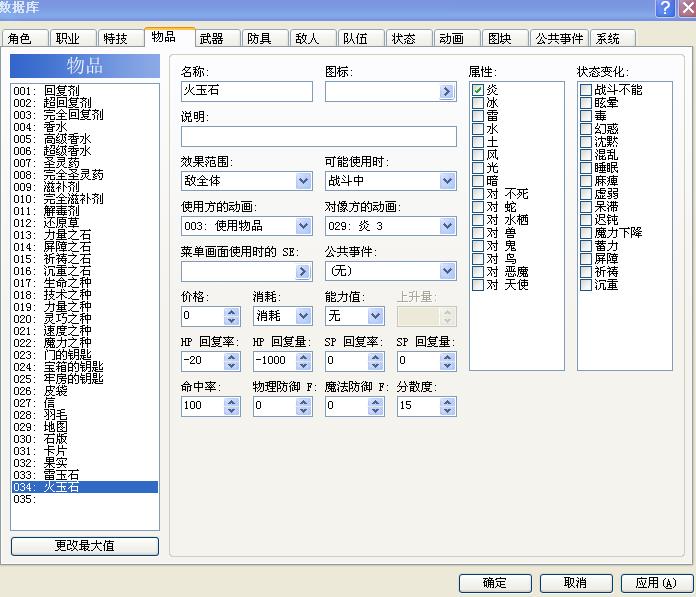696x597 pixels.
Task: Check the 睡眠 state change box
Action: (x=585, y=168)
